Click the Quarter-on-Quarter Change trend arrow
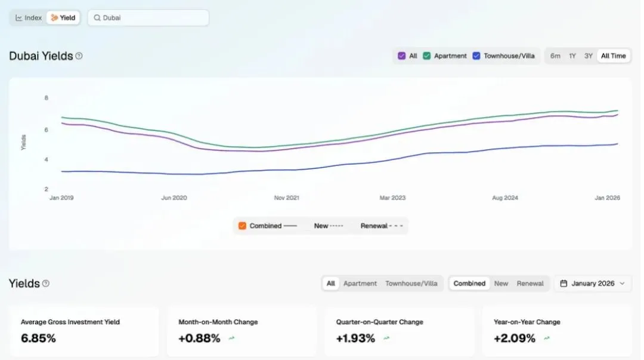The image size is (644, 360). 386,338
